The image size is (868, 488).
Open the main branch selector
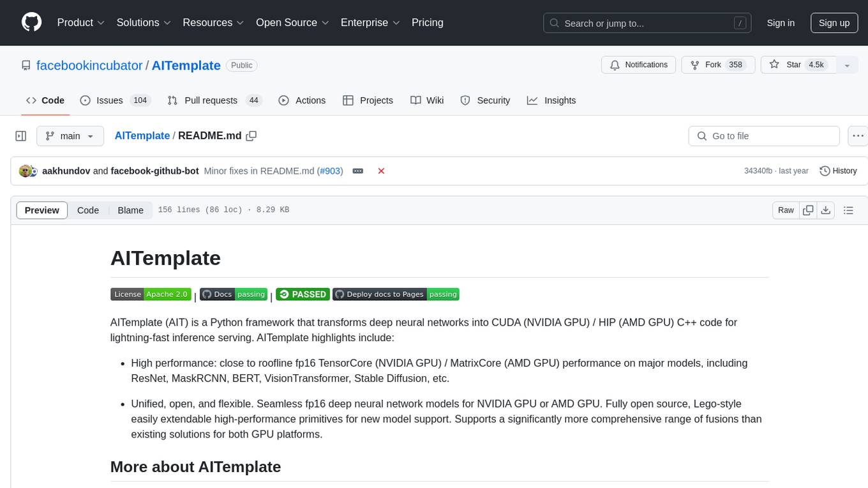coord(70,136)
